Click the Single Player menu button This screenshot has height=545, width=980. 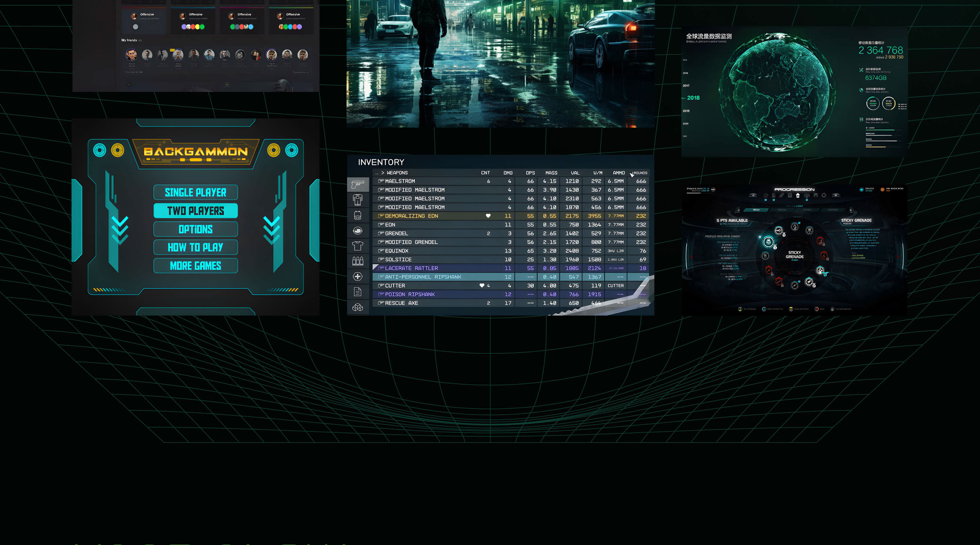(x=196, y=193)
